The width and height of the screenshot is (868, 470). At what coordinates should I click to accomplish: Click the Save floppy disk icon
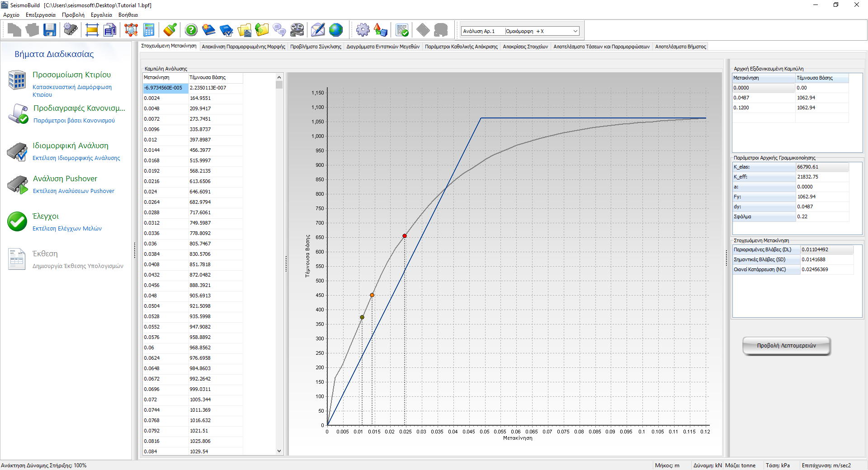coord(50,30)
